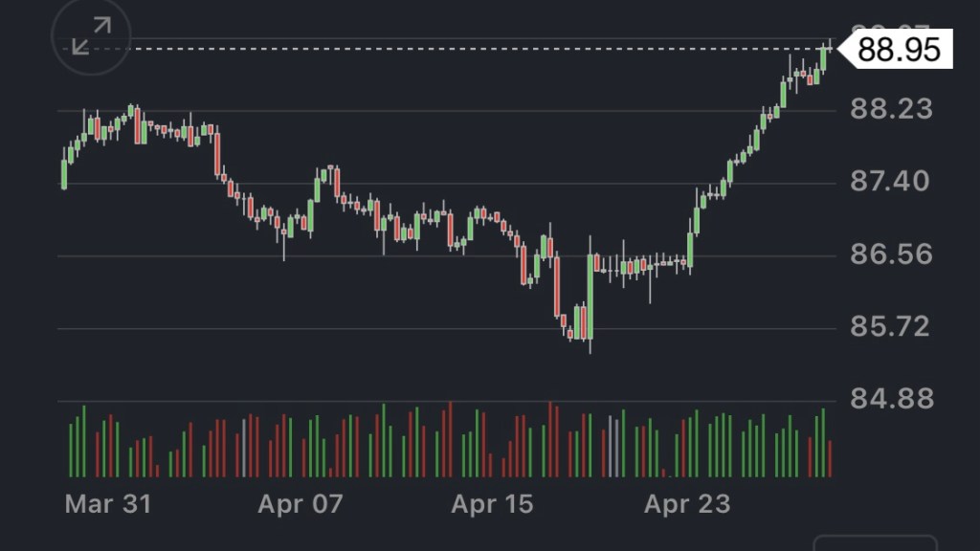
Task: Select the tall green candle at the chart's lowest point
Action: click(590, 296)
